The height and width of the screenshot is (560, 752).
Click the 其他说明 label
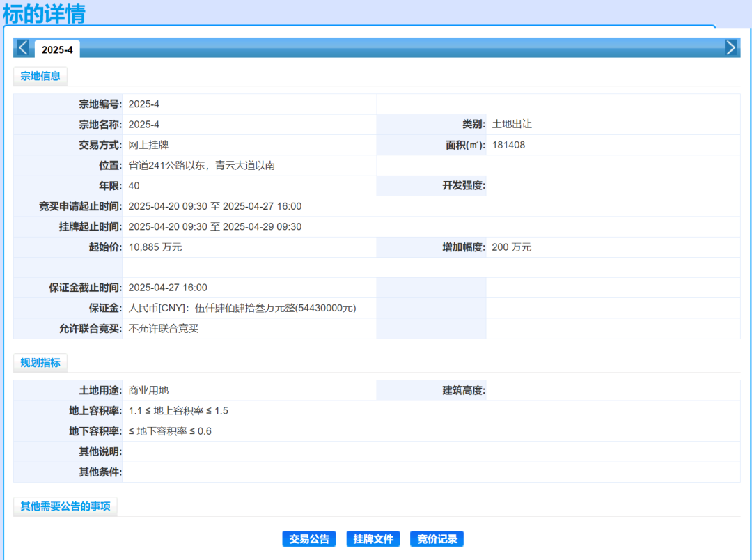point(100,451)
